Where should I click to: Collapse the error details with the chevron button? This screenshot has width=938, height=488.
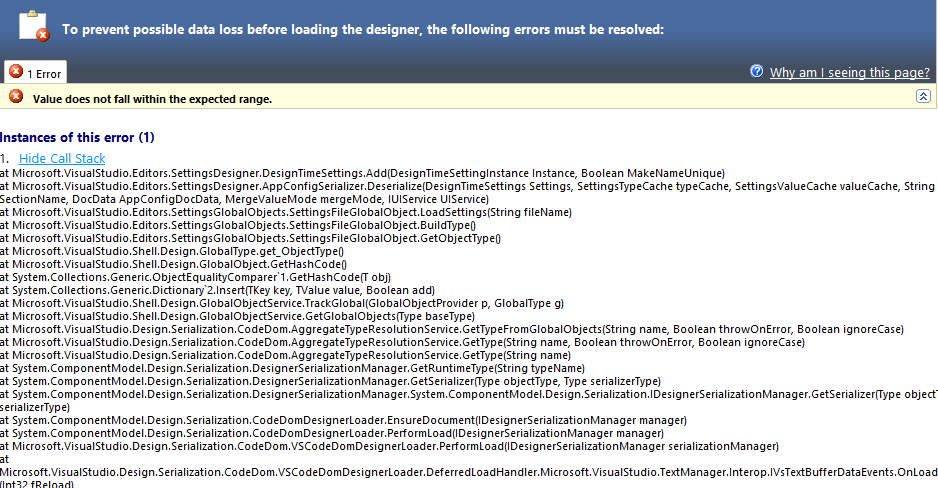pos(923,96)
